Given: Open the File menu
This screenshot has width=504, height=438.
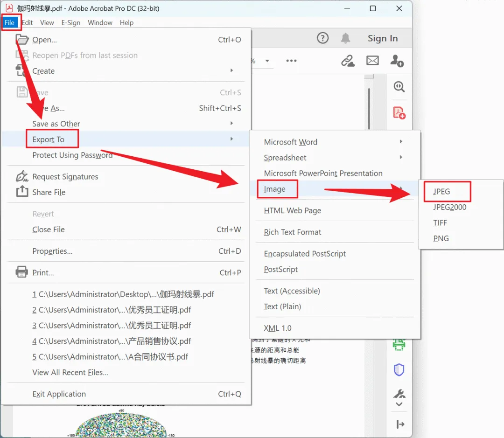Looking at the screenshot, I should 9,22.
